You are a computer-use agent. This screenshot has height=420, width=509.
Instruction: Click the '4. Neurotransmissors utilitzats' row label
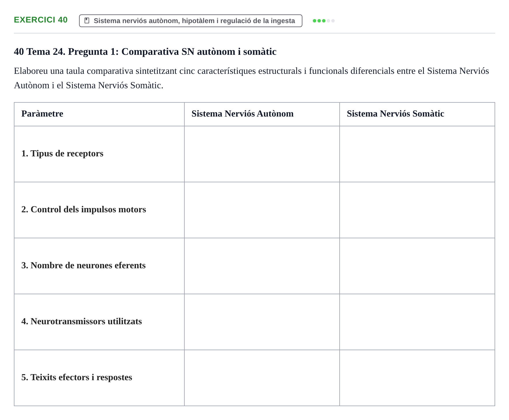[x=82, y=321]
